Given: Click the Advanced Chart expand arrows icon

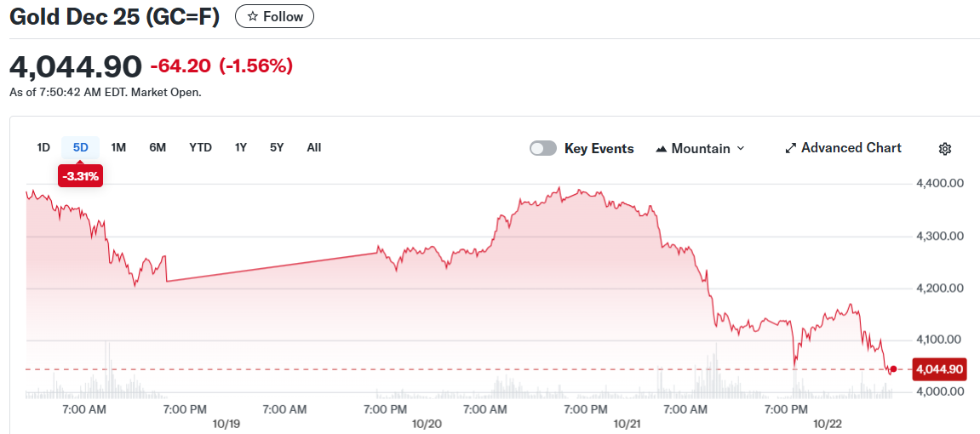Looking at the screenshot, I should coord(790,148).
